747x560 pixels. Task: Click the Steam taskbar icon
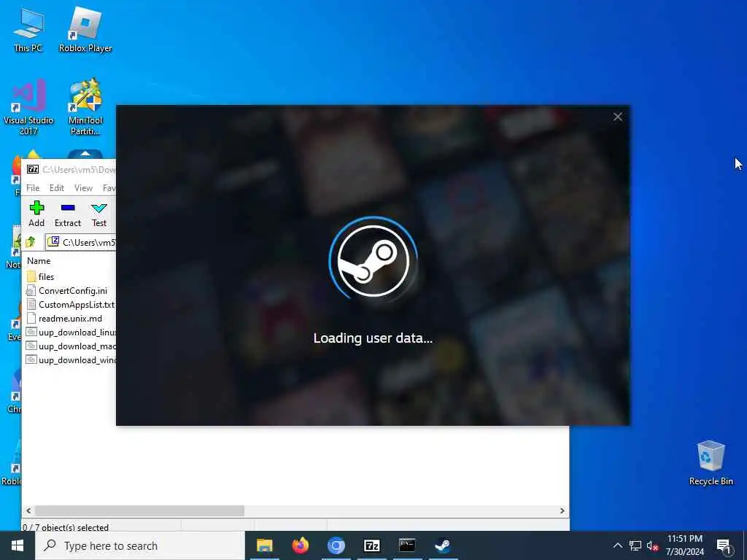pos(443,545)
